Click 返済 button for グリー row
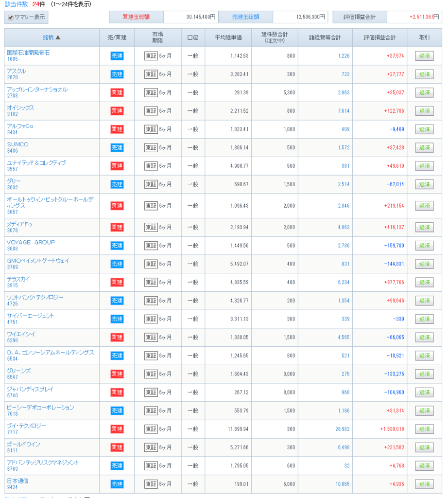This screenshot has width=448, height=498. (x=424, y=184)
